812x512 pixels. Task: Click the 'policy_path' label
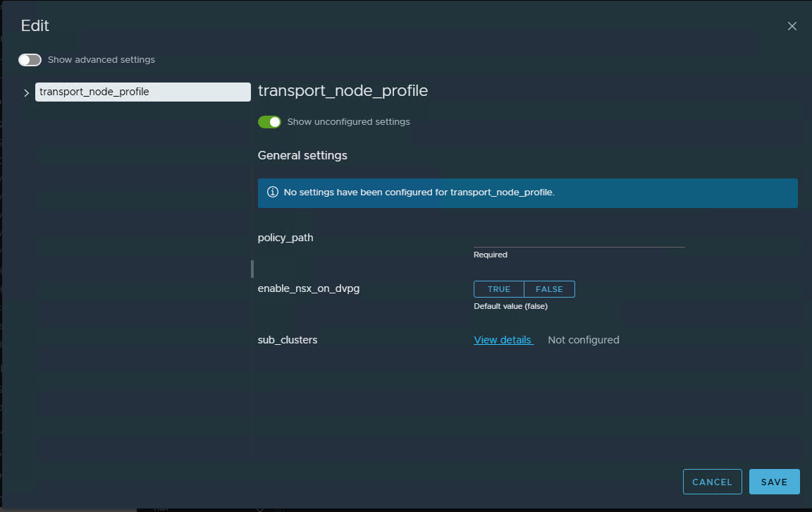(x=285, y=238)
